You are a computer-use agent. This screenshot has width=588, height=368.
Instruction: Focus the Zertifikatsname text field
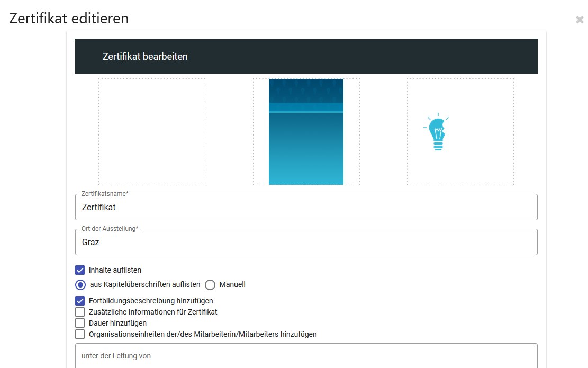(x=306, y=208)
